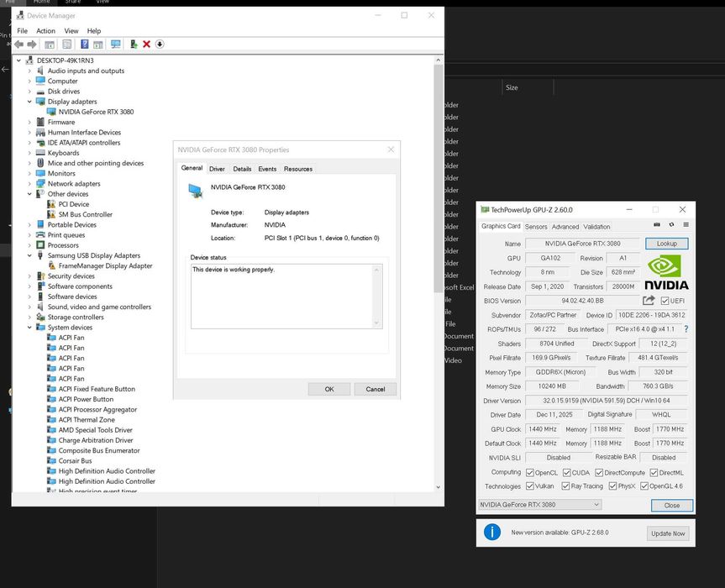Expand the Network adapters node
The width and height of the screenshot is (725, 588).
29,183
